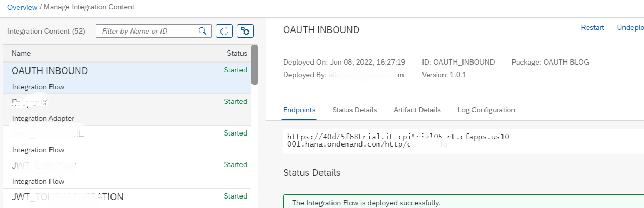Sort by the Name column header

click(21, 53)
